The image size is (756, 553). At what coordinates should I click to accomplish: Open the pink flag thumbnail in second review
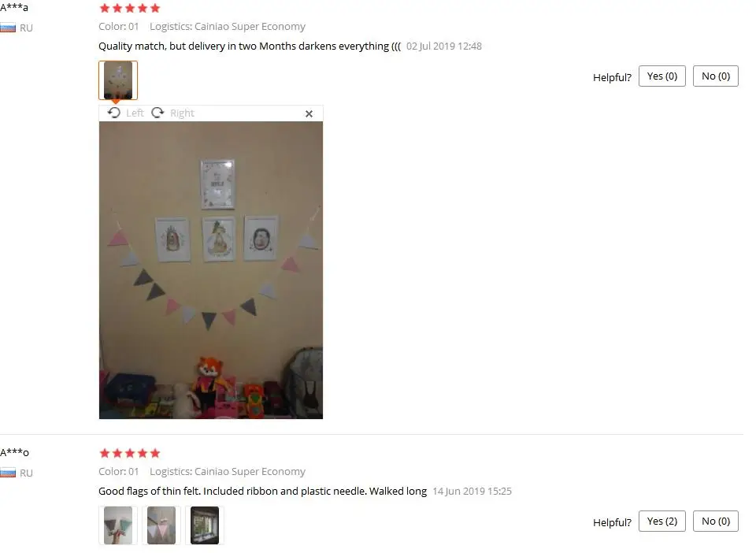pyautogui.click(x=161, y=525)
